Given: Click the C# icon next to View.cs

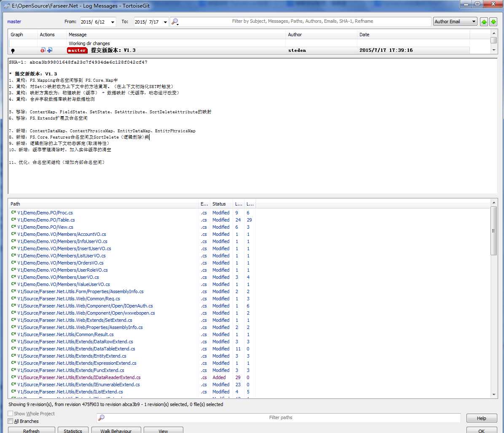Looking at the screenshot, I should click(x=13, y=227).
